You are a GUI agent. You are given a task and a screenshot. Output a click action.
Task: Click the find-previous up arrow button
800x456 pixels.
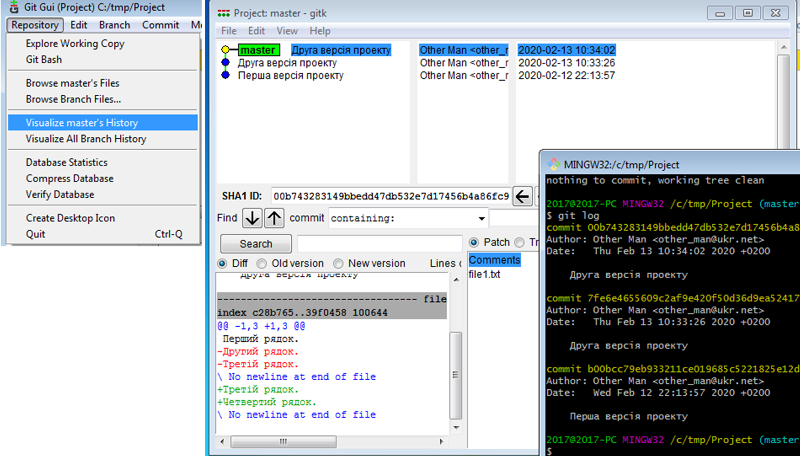[x=274, y=218]
